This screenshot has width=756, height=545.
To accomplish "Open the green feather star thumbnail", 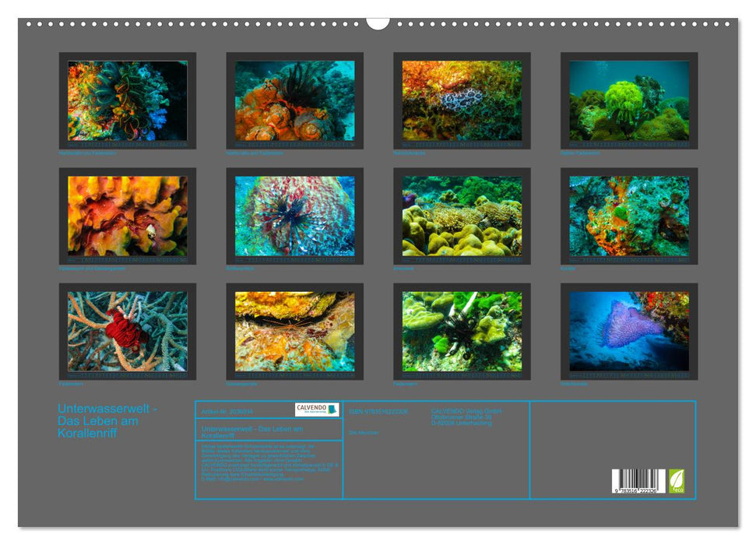I will point(628,100).
